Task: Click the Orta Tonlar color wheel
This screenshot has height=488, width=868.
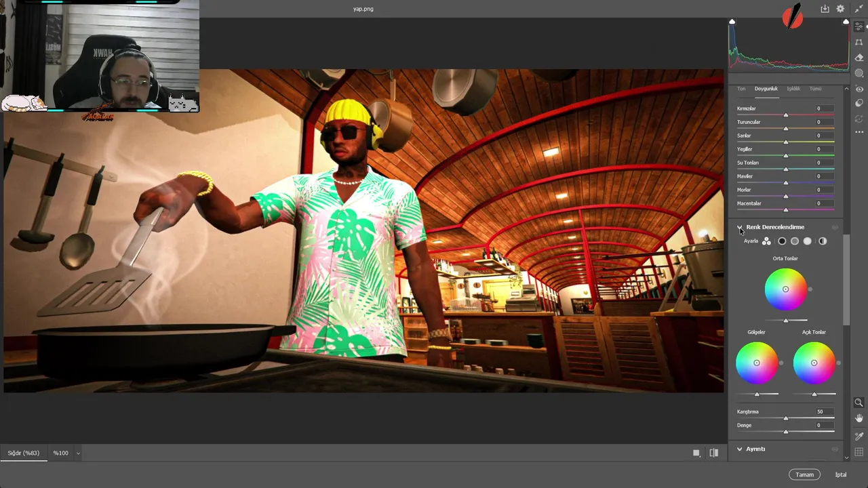Action: (x=785, y=289)
